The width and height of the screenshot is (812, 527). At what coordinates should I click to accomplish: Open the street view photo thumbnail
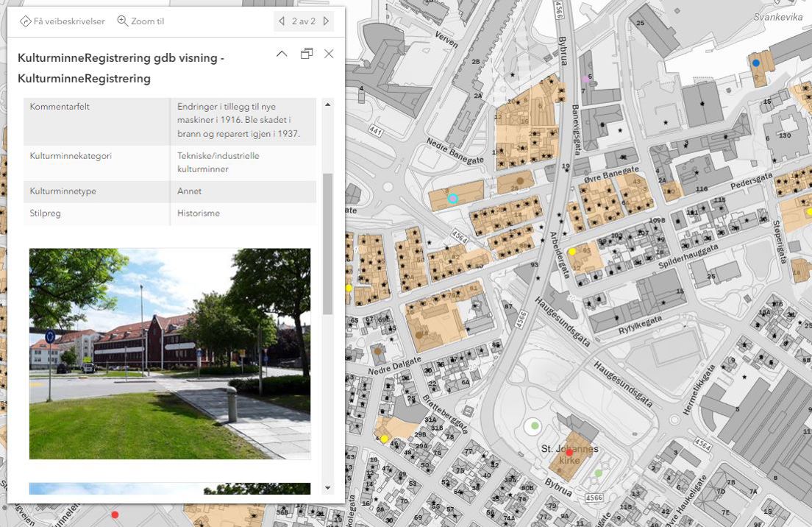click(x=170, y=354)
